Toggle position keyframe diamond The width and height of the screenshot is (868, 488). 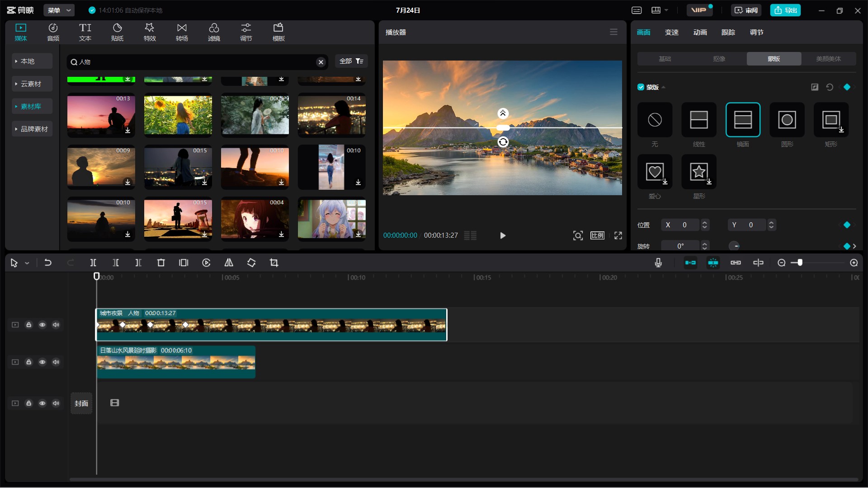[x=847, y=225]
